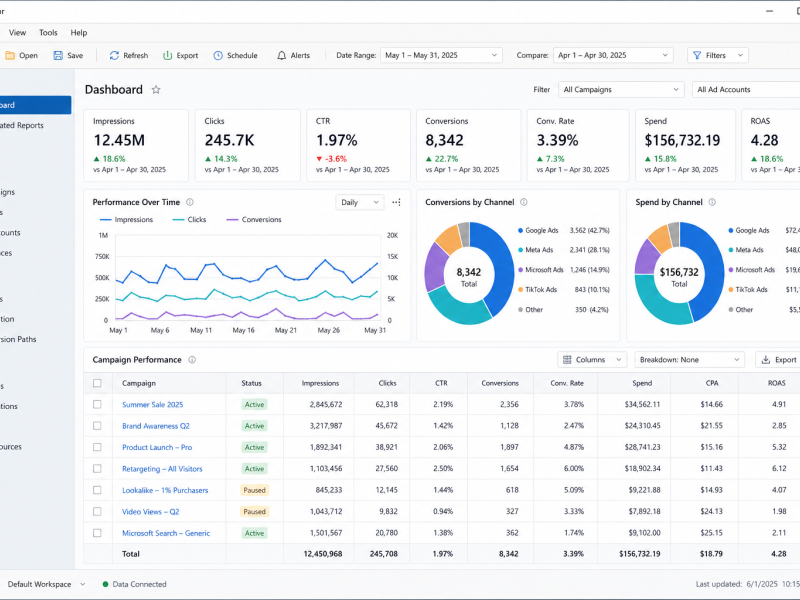Click the Save disk icon
The image size is (800, 600).
pyautogui.click(x=58, y=56)
